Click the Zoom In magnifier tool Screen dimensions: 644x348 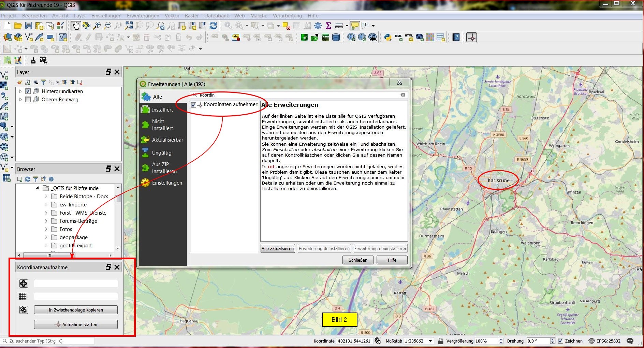click(x=97, y=26)
